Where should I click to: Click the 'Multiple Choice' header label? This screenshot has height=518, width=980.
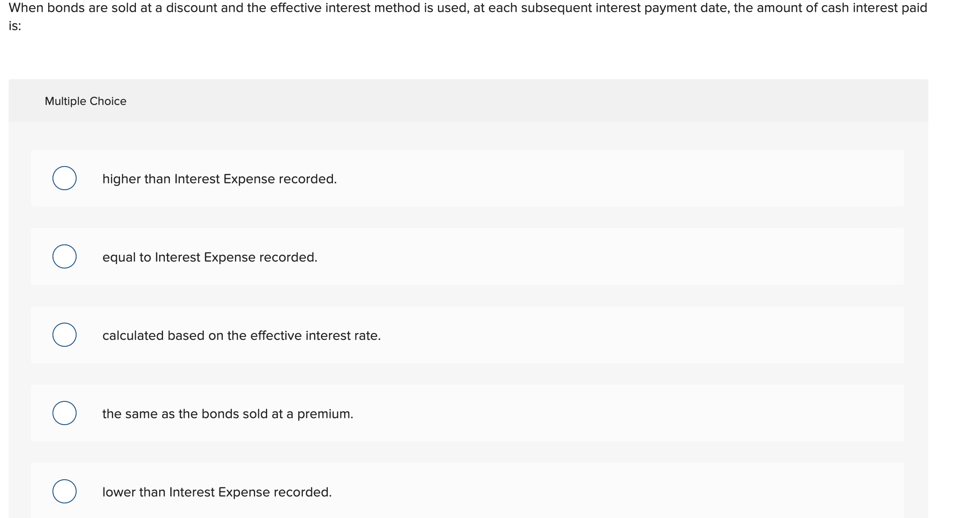(x=85, y=101)
